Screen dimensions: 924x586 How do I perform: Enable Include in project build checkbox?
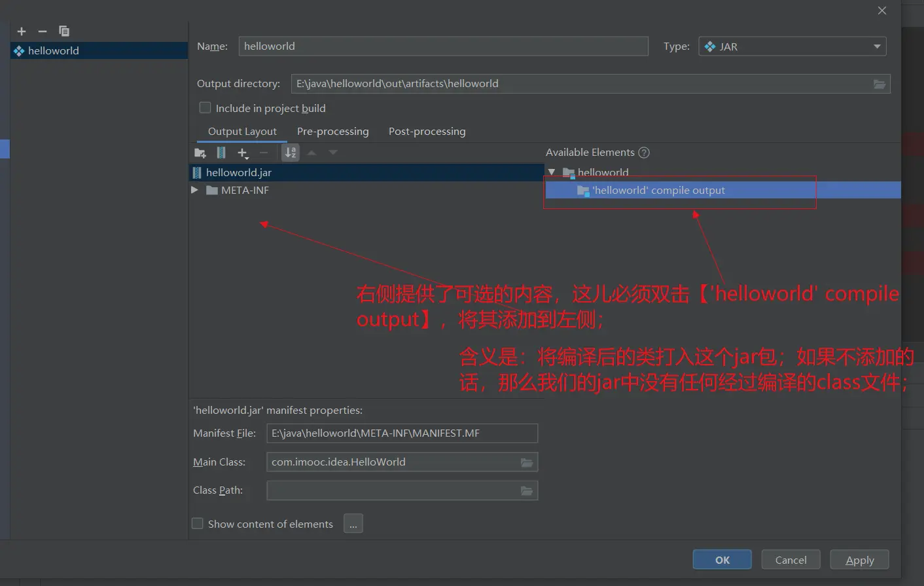205,108
